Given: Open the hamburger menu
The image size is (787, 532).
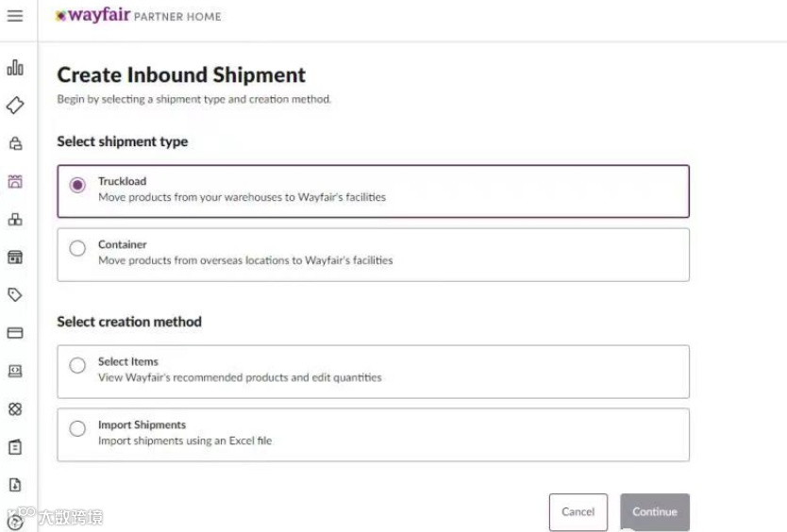Looking at the screenshot, I should point(15,16).
